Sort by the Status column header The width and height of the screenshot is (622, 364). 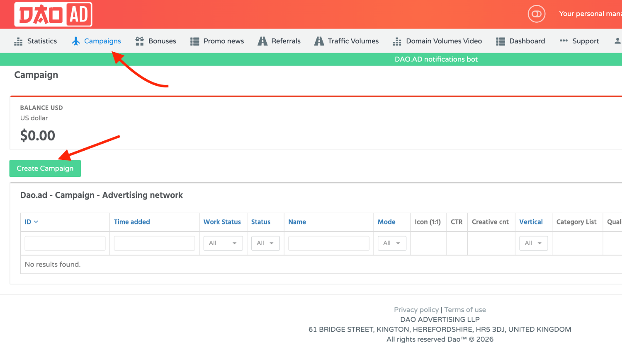pos(261,222)
